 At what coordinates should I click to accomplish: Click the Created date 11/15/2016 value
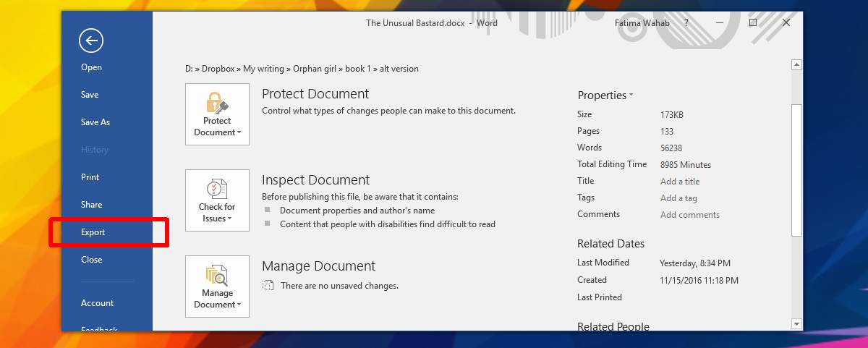tap(699, 281)
